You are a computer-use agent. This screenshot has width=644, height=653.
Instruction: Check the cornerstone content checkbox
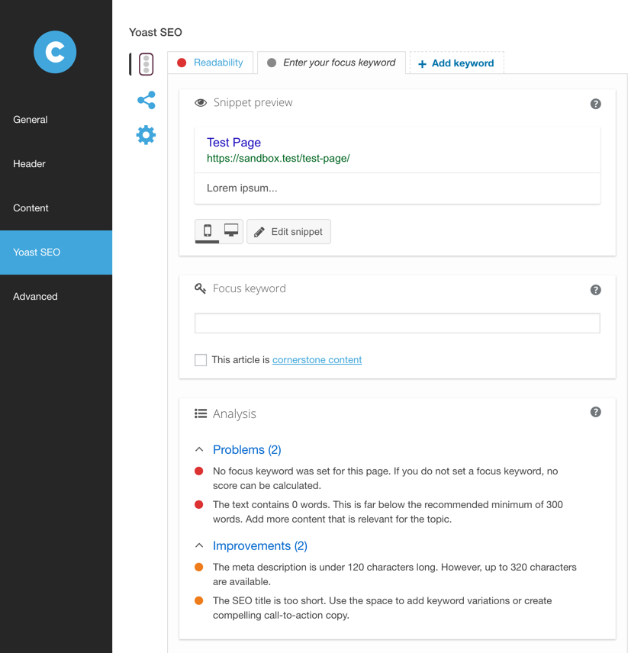click(x=201, y=360)
